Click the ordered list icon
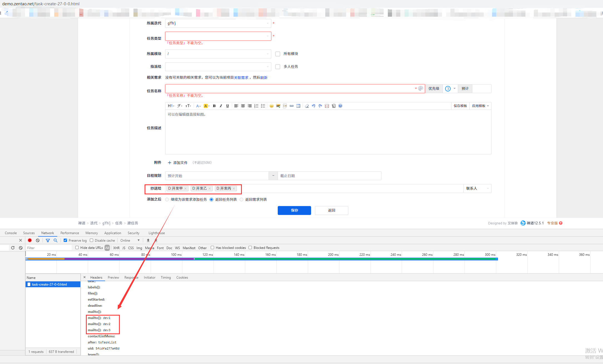The width and height of the screenshot is (603, 364). coord(256,106)
